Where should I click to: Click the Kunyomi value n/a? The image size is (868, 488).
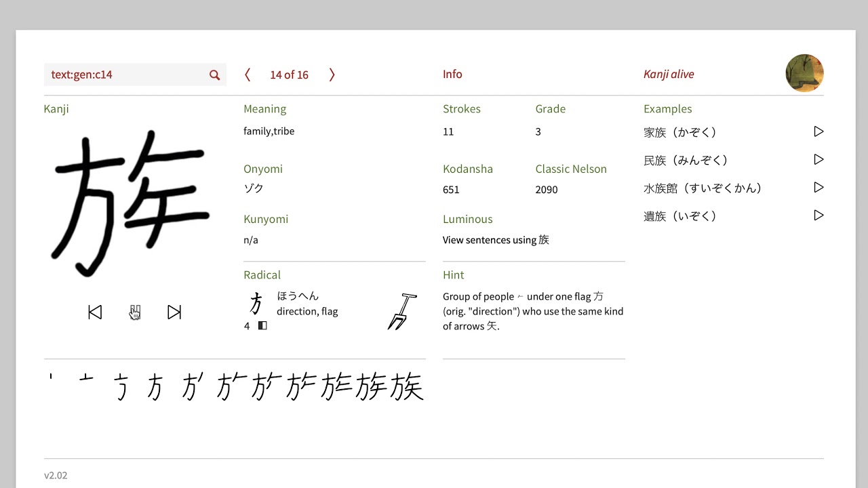tap(251, 240)
